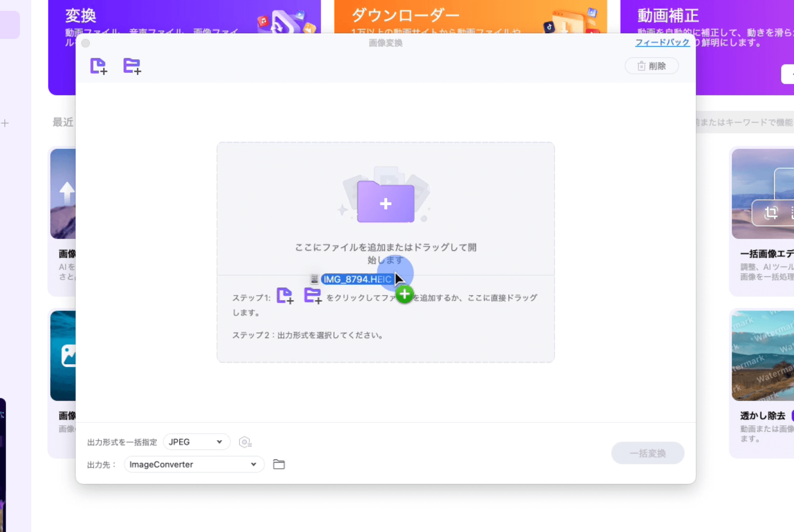
Task: Expand the ImageConverter output destination dropdown
Action: click(x=194, y=464)
